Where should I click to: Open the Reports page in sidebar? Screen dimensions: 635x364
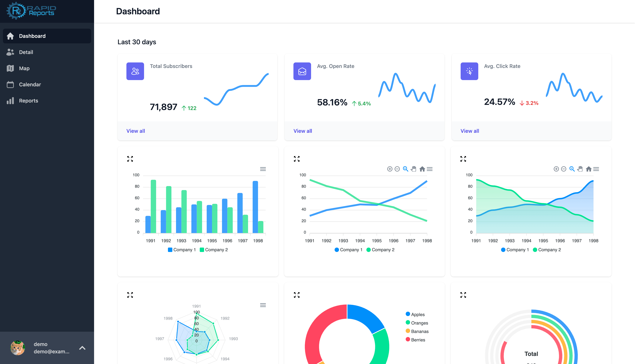[28, 101]
